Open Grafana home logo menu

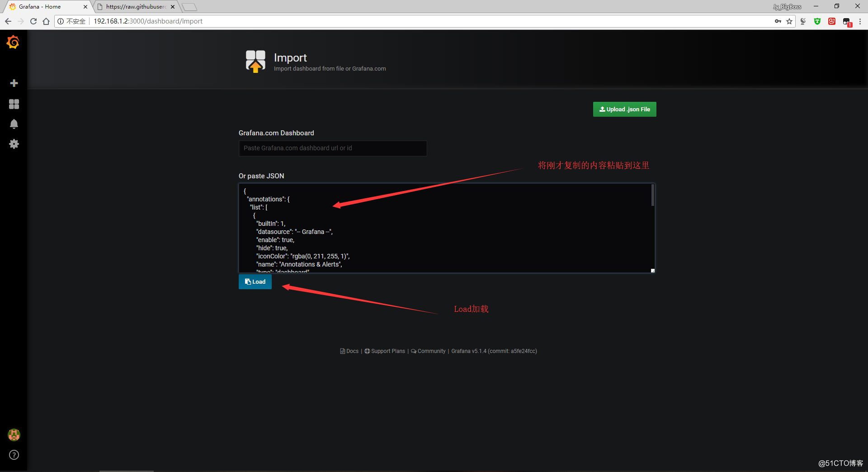click(x=13, y=42)
